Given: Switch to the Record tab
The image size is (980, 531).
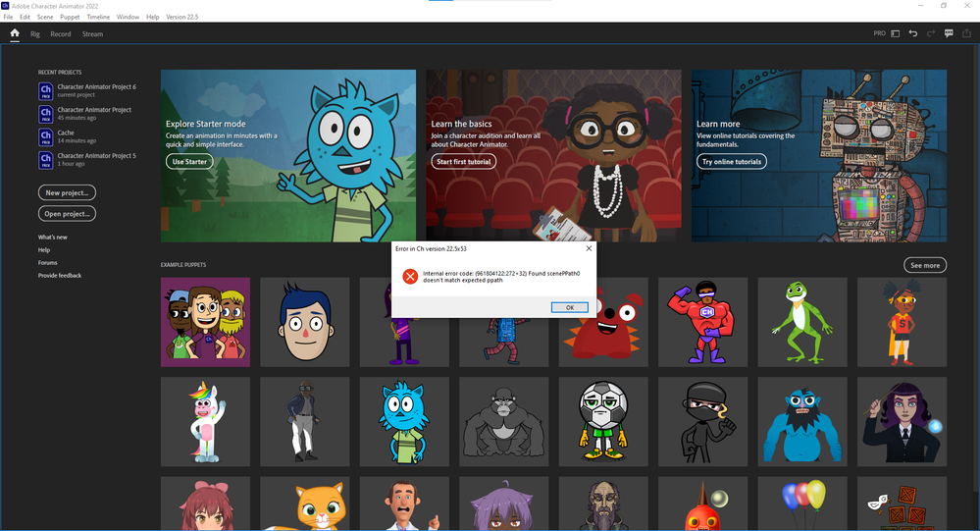Looking at the screenshot, I should point(61,33).
